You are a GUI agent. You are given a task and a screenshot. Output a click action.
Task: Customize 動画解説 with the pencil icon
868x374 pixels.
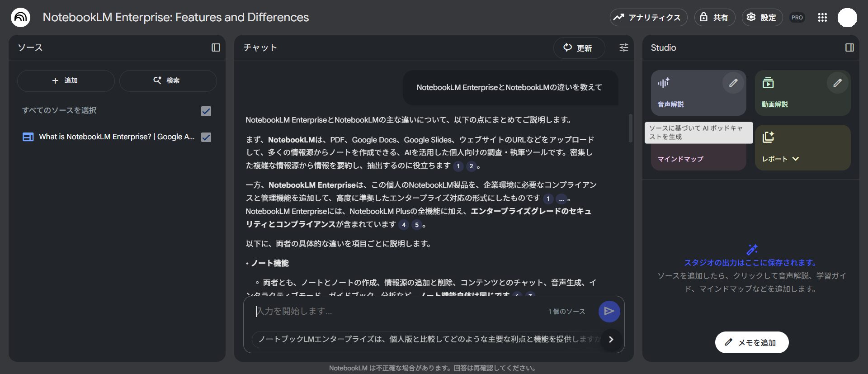(x=837, y=83)
